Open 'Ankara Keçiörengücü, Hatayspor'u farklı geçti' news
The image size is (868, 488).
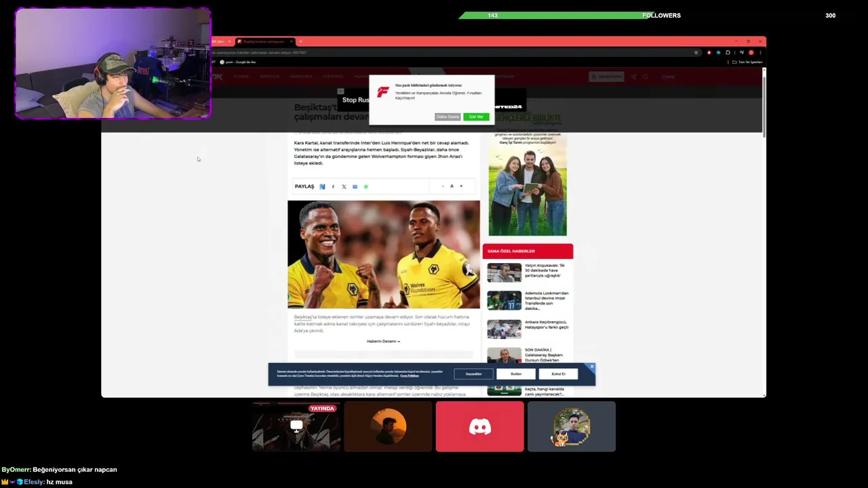click(547, 325)
